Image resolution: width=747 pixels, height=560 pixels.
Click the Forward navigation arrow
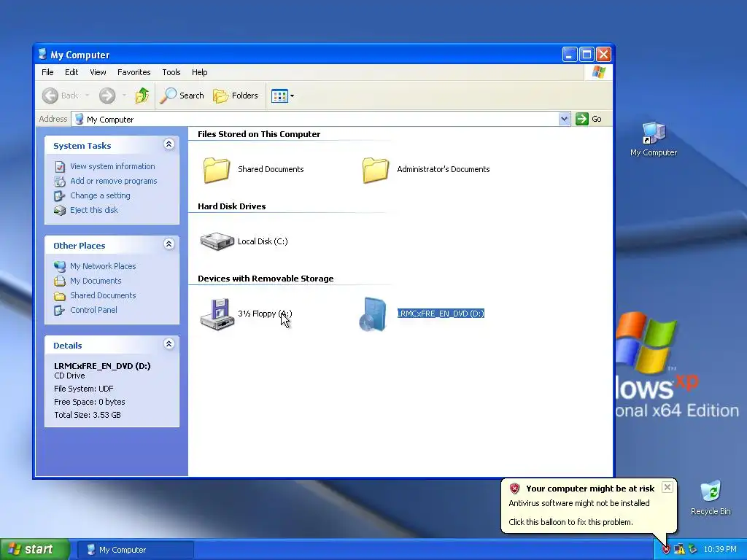tap(107, 96)
